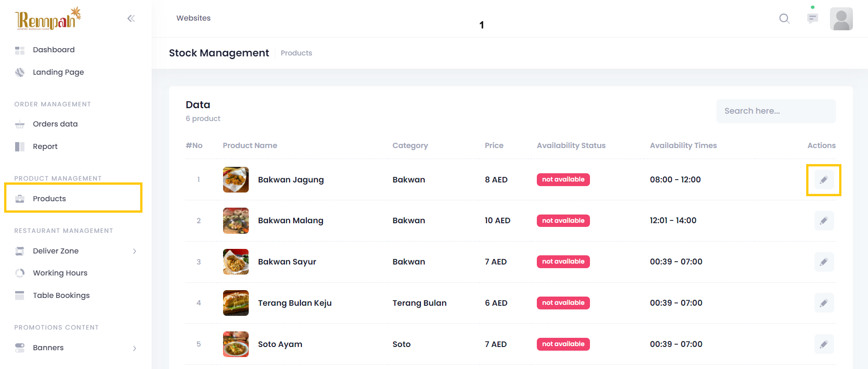Viewport: 868px width, 369px height.
Task: Focus the Search here input field
Action: tap(775, 111)
